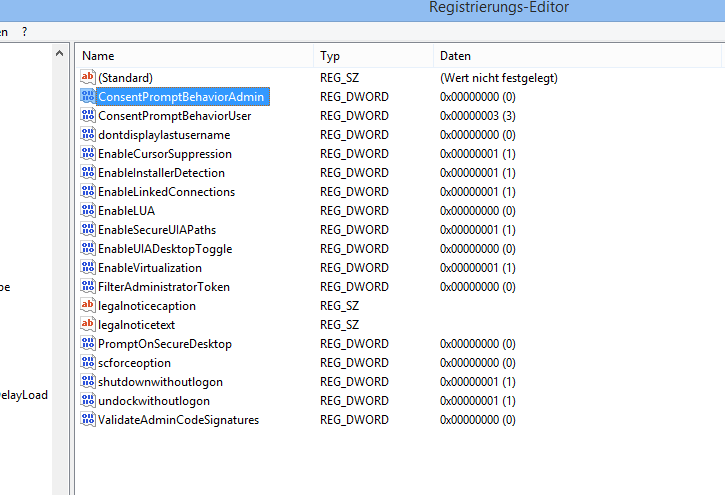Screen dimensions: 725x495
Task: Select the EnableInstallerDetection entry
Action: coord(161,173)
